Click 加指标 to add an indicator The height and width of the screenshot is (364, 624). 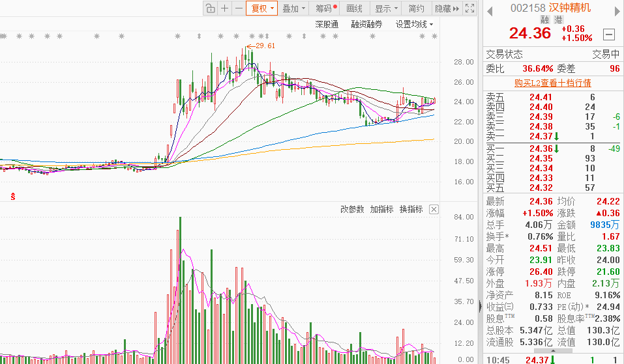[x=381, y=210]
